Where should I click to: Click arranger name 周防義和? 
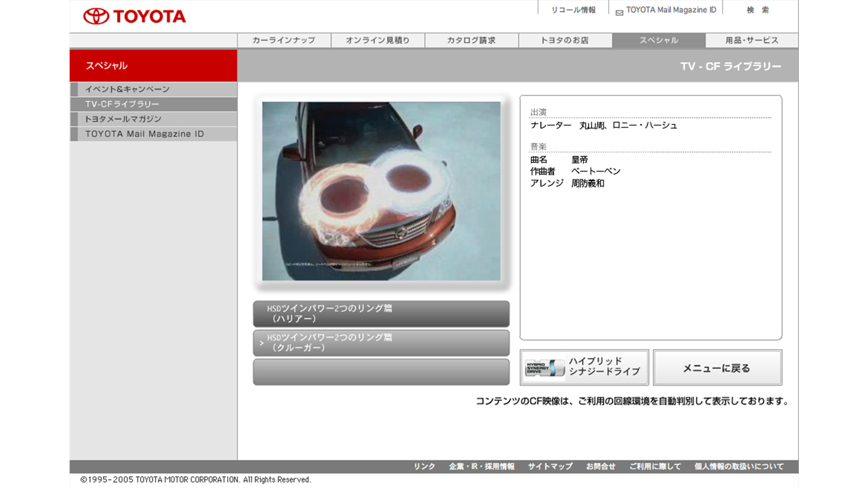(x=588, y=183)
